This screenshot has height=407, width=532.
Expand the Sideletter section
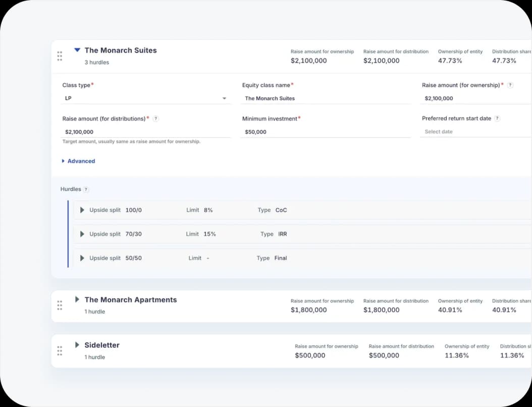pos(77,345)
